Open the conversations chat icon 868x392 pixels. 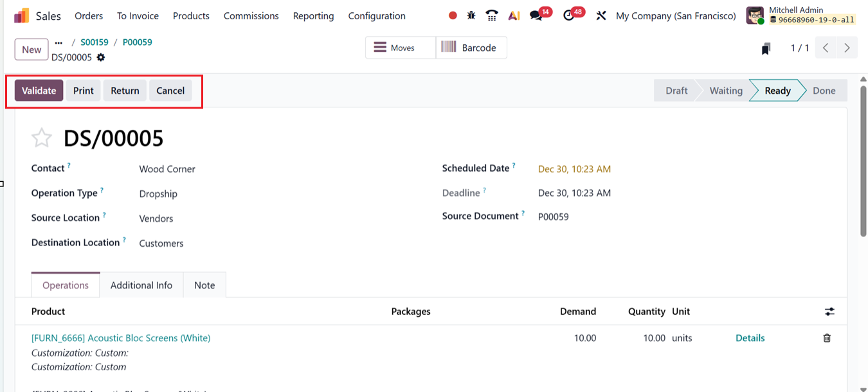click(536, 15)
